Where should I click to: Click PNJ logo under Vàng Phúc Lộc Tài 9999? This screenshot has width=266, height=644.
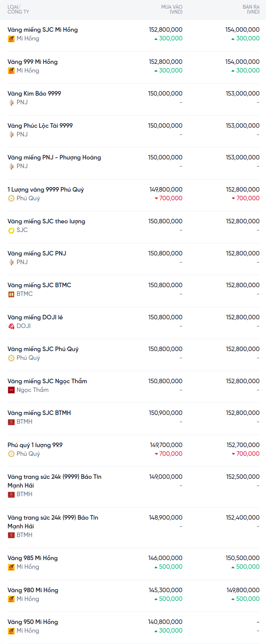click(x=11, y=135)
